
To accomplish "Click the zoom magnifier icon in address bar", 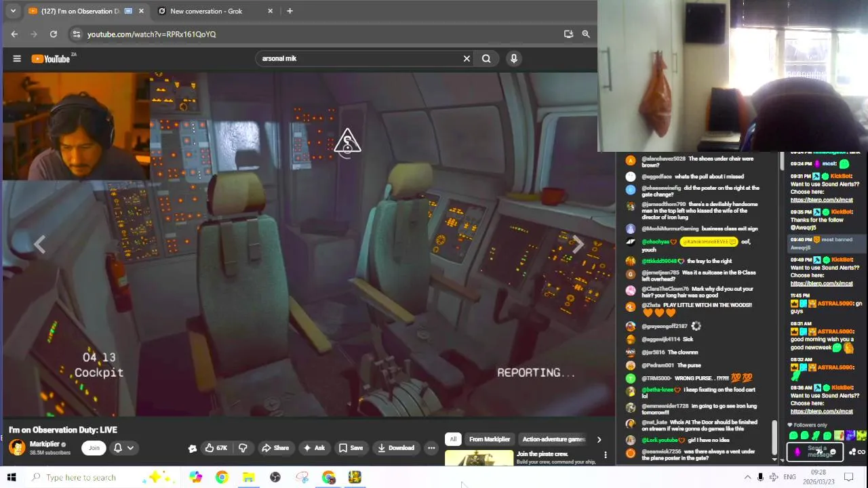I will pyautogui.click(x=586, y=34).
